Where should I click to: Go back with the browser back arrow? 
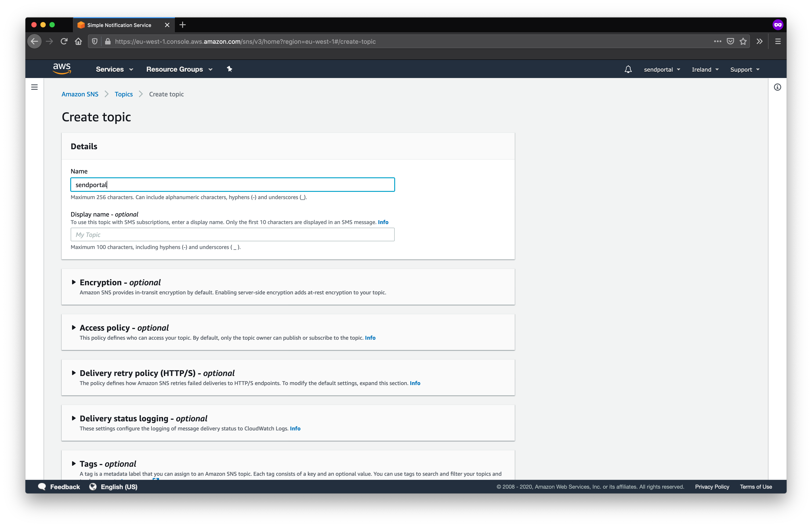34,41
